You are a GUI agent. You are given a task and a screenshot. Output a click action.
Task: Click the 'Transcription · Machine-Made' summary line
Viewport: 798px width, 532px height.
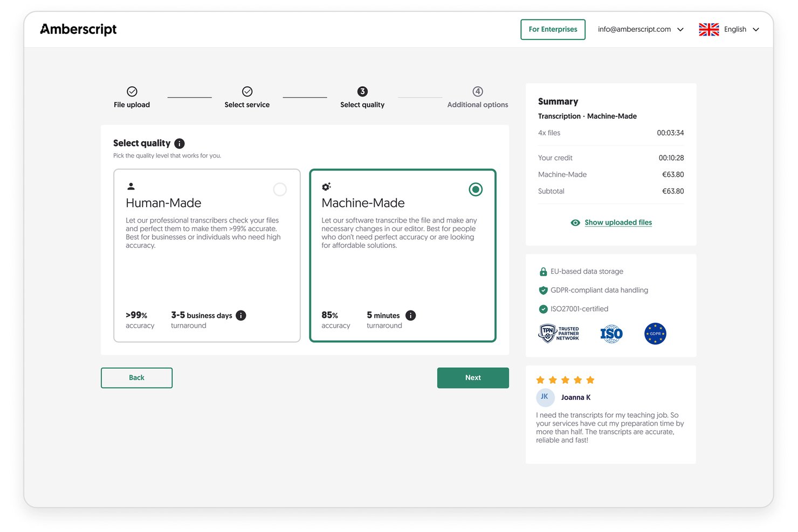point(588,116)
